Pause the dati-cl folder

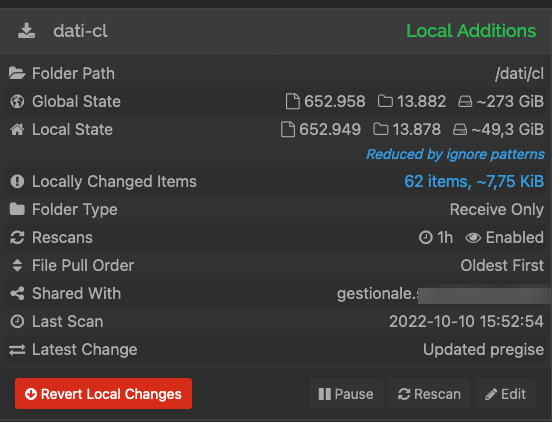tap(346, 394)
